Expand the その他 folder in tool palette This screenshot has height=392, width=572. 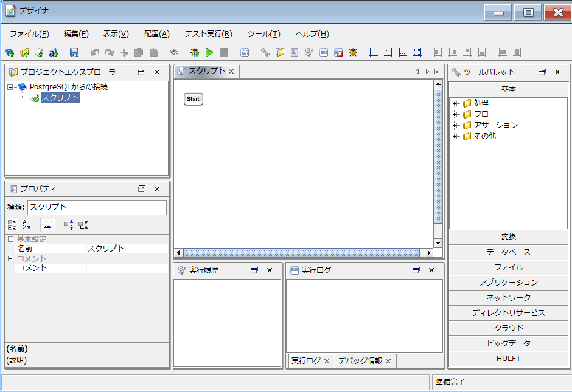tap(454, 136)
